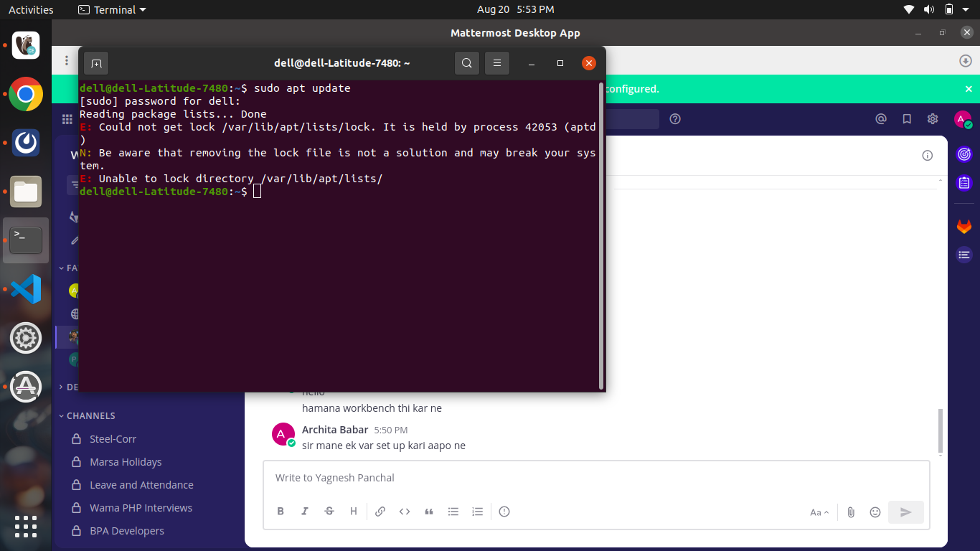980x551 pixels.
Task: Open the Wama PHP Interviews channel
Action: tap(141, 508)
